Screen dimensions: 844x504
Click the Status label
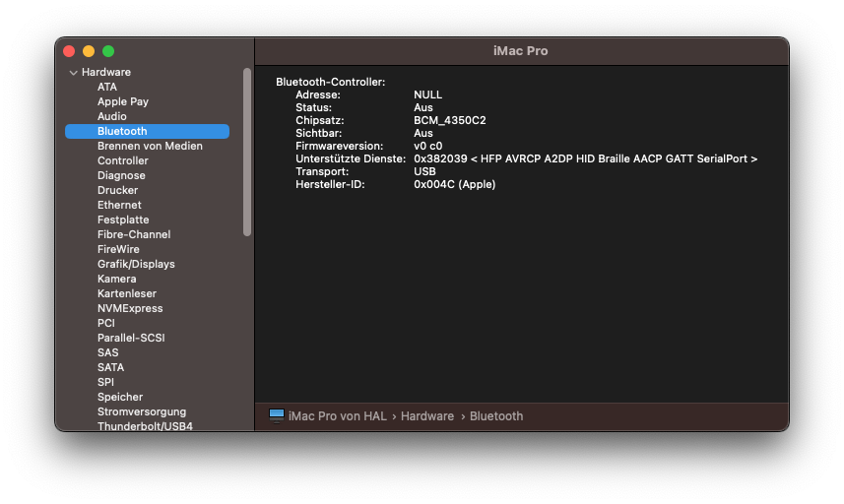click(314, 107)
